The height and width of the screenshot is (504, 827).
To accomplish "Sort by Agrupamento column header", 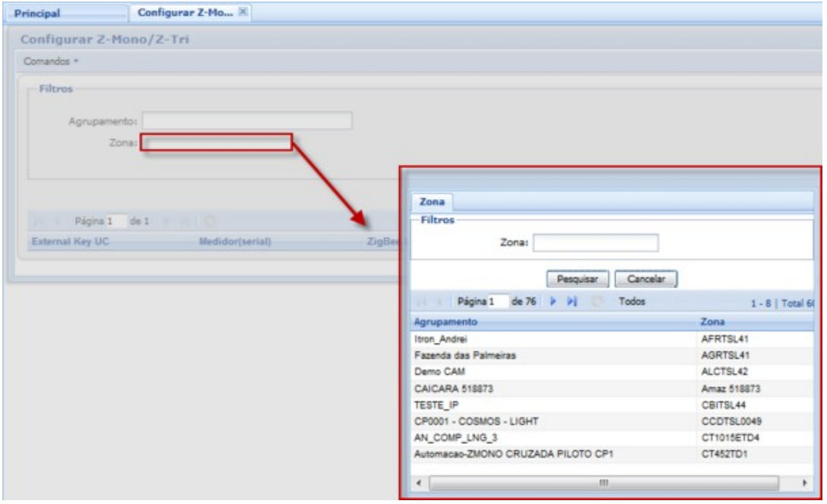I will pos(446,322).
